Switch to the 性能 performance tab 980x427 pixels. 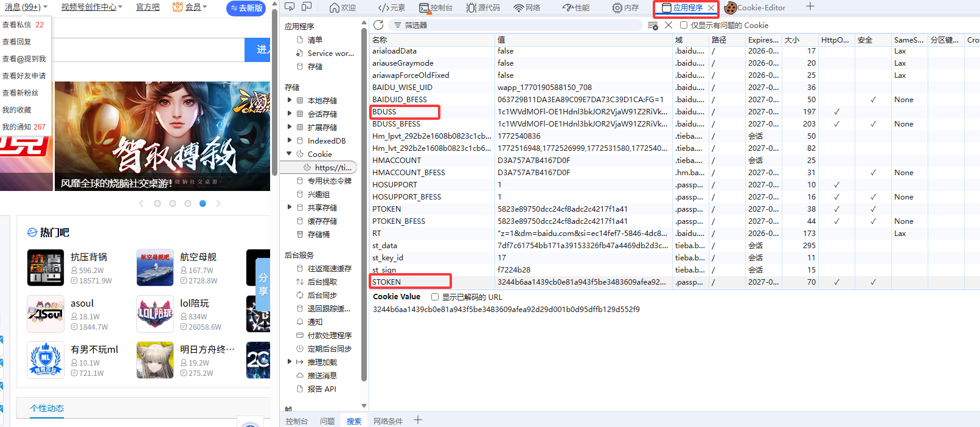576,8
